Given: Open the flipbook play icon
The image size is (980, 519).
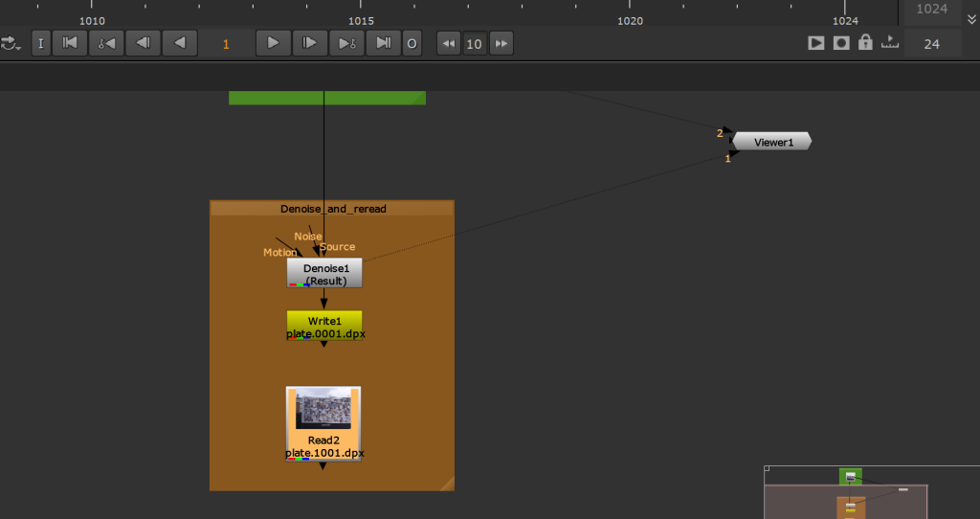Looking at the screenshot, I should point(816,43).
